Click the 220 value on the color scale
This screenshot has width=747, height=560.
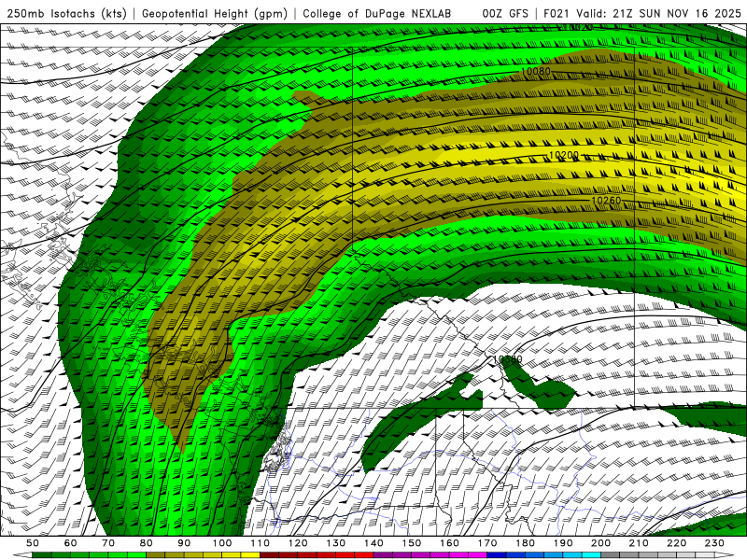coord(676,543)
